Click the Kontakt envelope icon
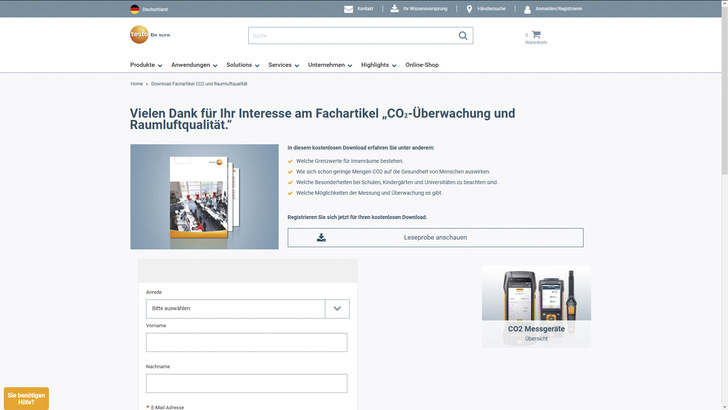Screen dimensions: 728x410 (348, 8)
